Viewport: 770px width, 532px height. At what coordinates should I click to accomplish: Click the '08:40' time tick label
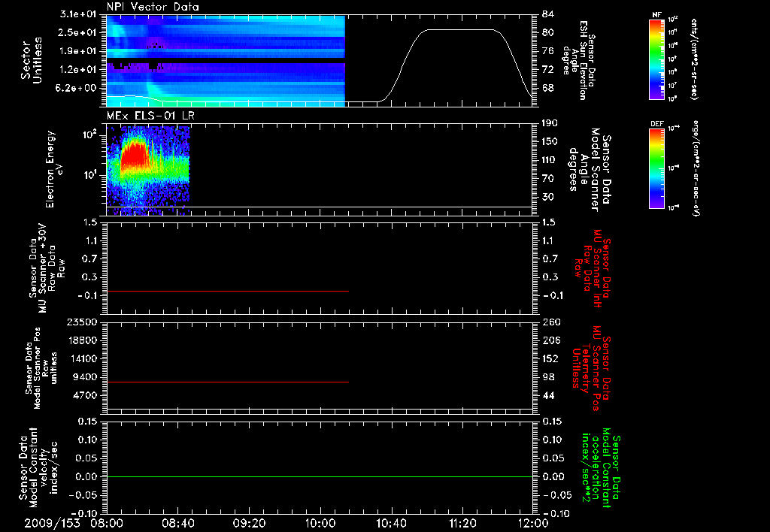[x=178, y=523]
